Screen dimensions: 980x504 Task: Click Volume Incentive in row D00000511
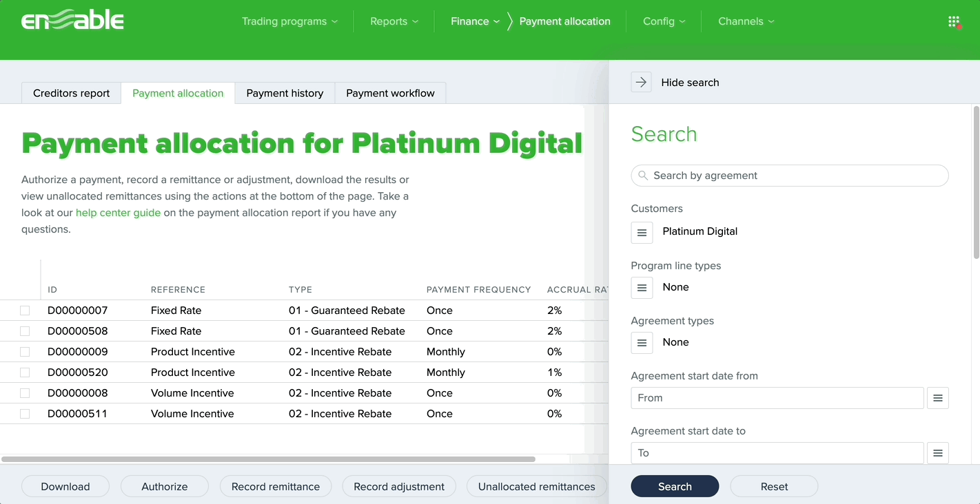[x=192, y=414]
